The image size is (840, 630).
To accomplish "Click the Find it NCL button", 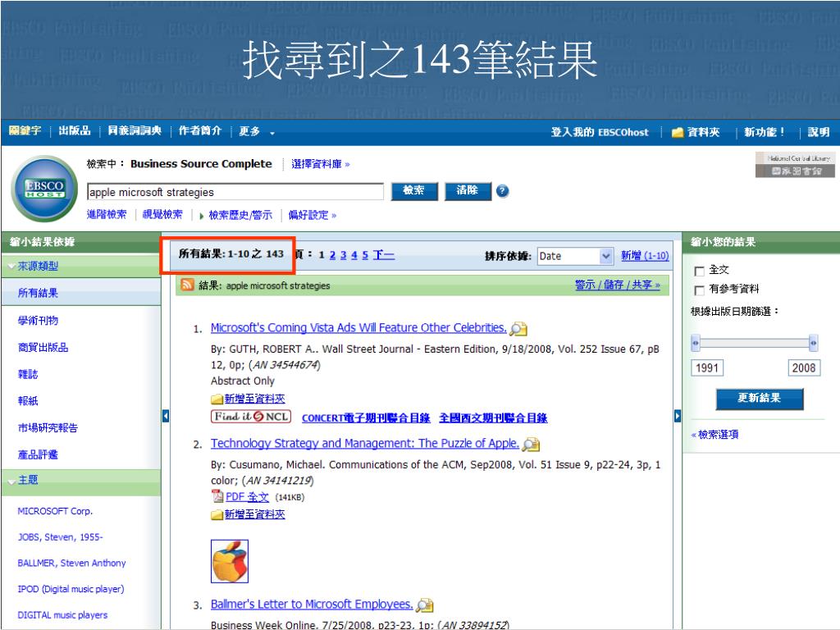I will 251,417.
